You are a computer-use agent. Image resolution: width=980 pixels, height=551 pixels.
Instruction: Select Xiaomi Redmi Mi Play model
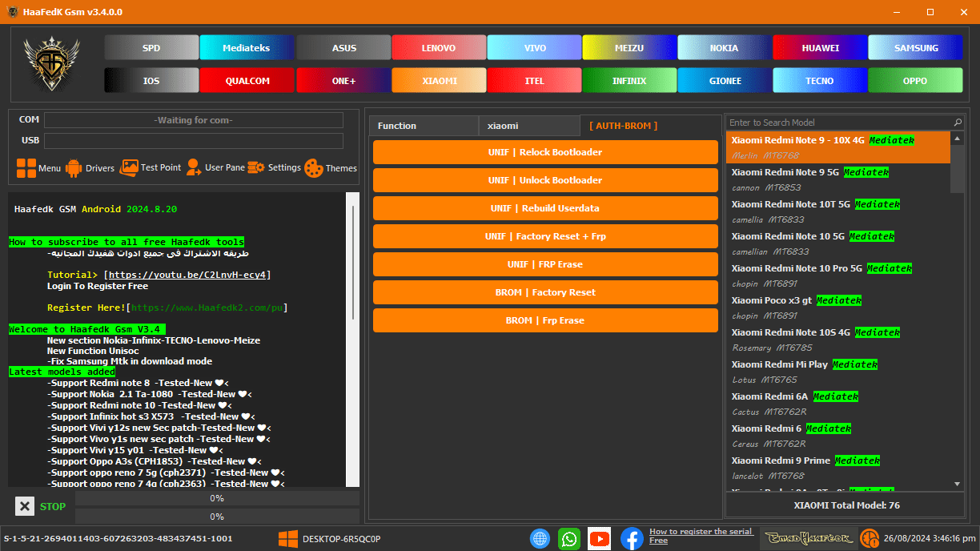837,372
